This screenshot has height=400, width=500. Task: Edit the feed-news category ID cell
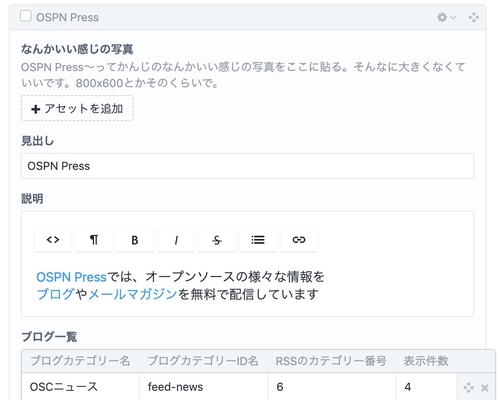pos(204,387)
